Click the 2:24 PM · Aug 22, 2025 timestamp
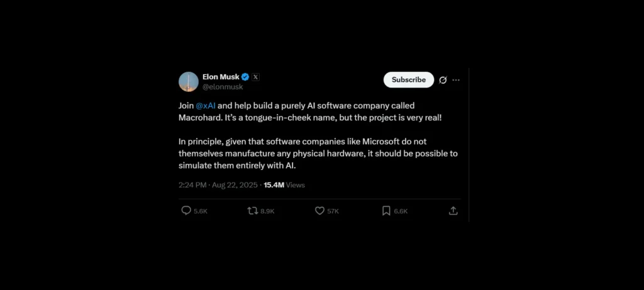 click(219, 185)
